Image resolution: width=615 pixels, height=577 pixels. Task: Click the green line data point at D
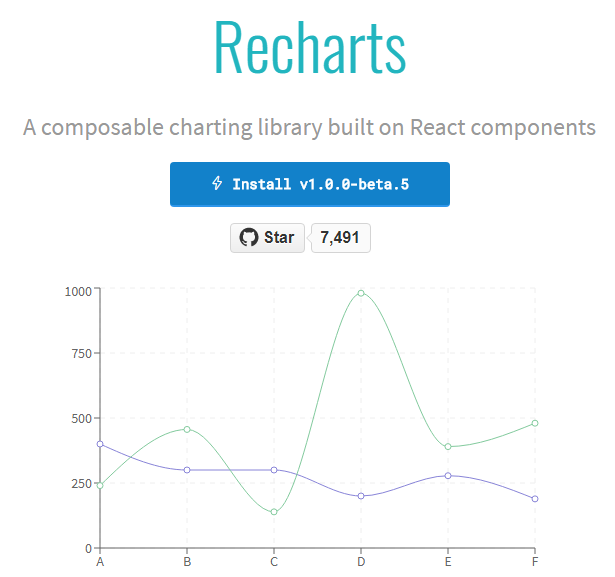tap(361, 293)
